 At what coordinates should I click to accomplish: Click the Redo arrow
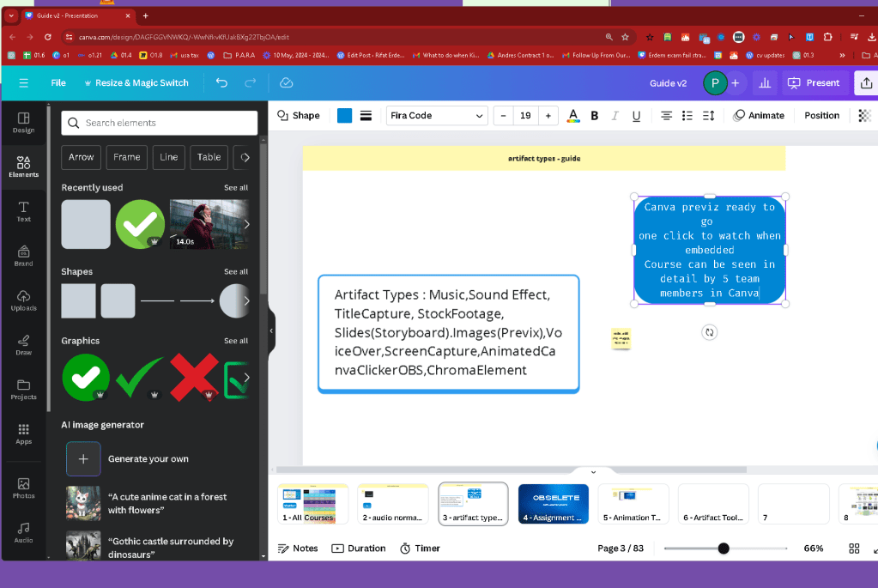(251, 83)
